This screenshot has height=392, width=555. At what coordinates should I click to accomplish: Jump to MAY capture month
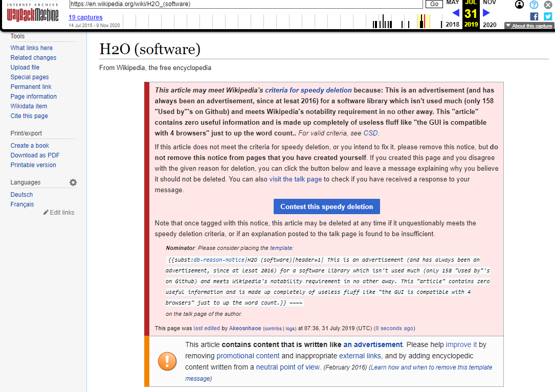pyautogui.click(x=452, y=3)
